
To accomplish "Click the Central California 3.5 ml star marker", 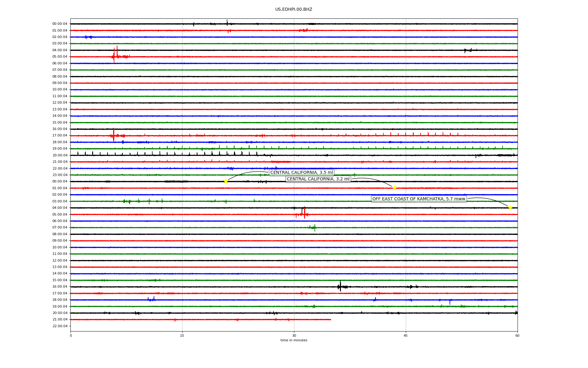I will point(226,181).
